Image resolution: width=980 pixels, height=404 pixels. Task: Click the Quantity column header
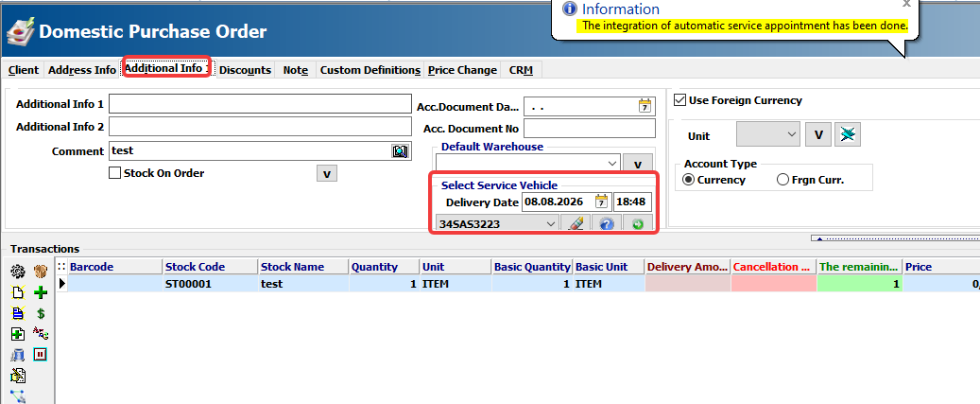(385, 267)
